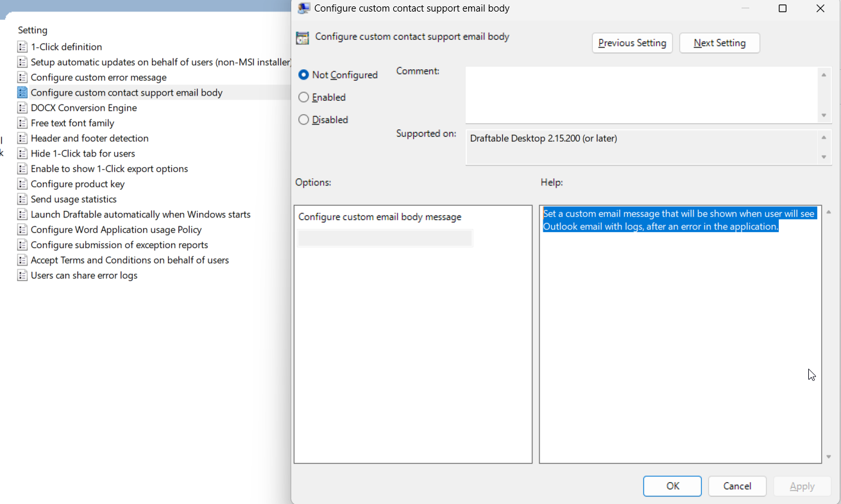Screen dimensions: 841x504
Task: Select the Disabled radio button
Action: (x=303, y=119)
